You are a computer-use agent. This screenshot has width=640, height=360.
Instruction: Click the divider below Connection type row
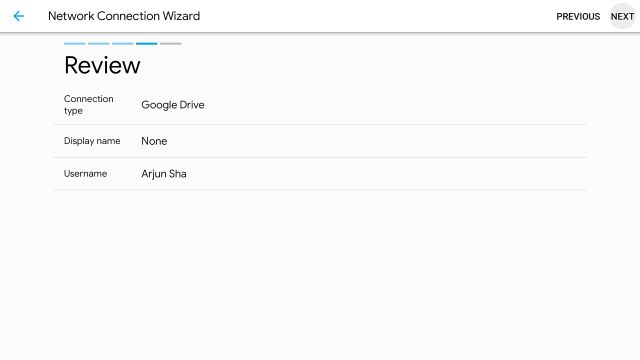pos(320,124)
